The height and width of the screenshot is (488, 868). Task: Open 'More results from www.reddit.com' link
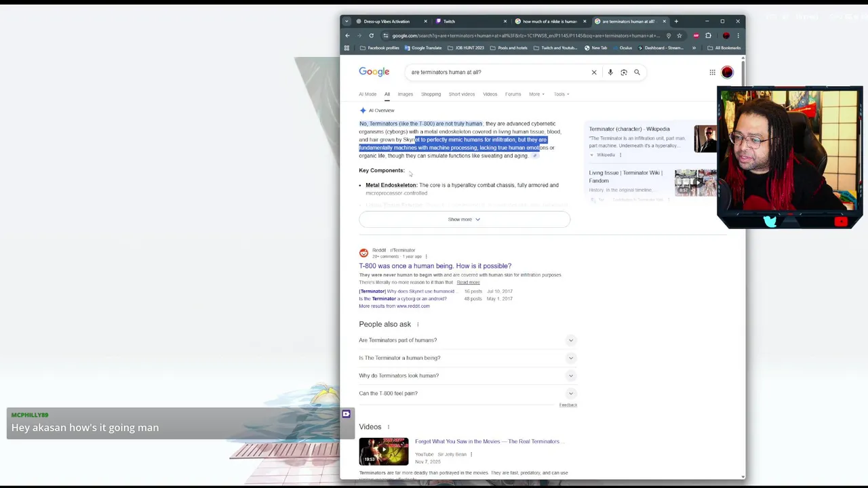[x=394, y=306]
